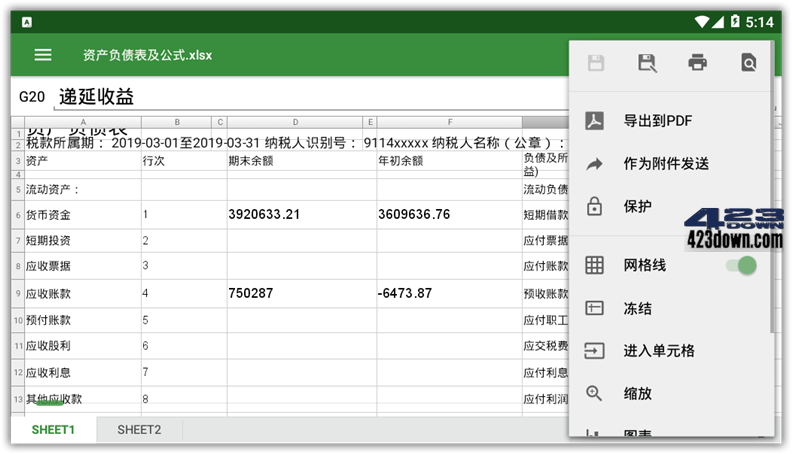The height and width of the screenshot is (454, 792).
Task: Click the overflow menu scrollbar
Action: [x=772, y=188]
